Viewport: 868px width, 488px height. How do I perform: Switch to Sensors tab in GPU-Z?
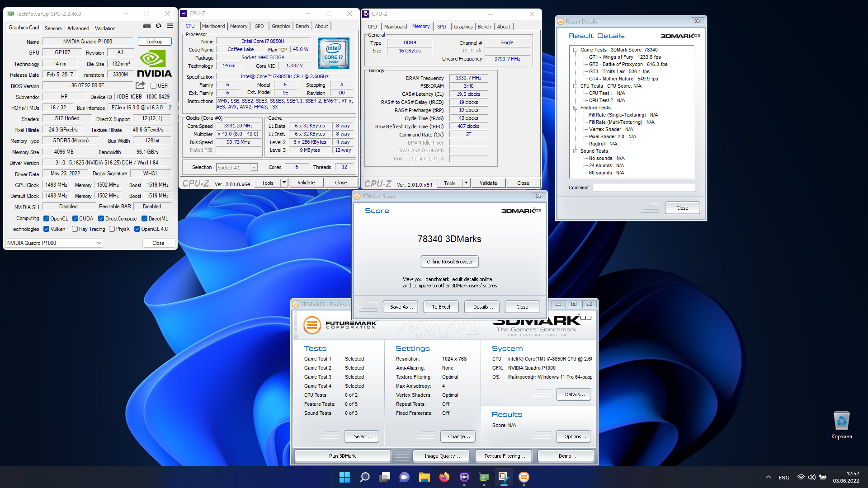[53, 28]
